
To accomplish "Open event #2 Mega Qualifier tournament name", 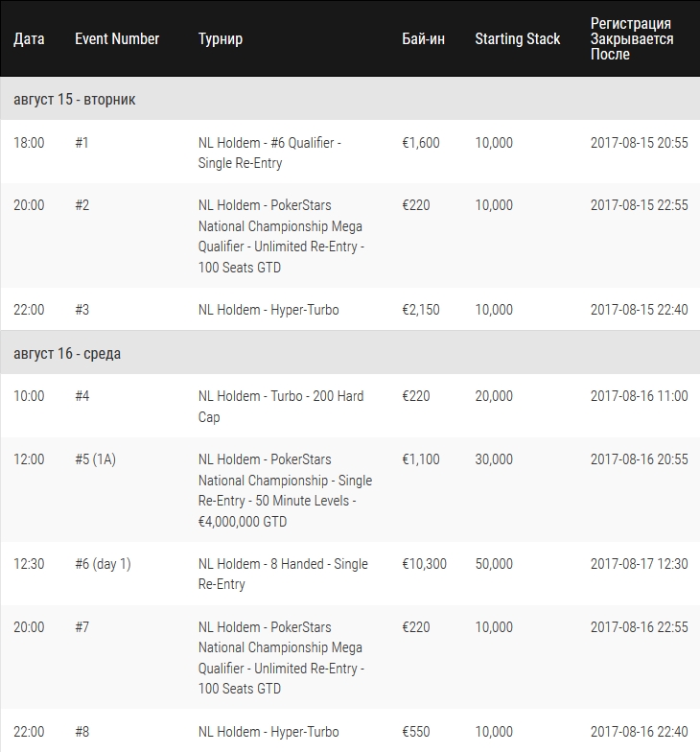I will pyautogui.click(x=282, y=236).
